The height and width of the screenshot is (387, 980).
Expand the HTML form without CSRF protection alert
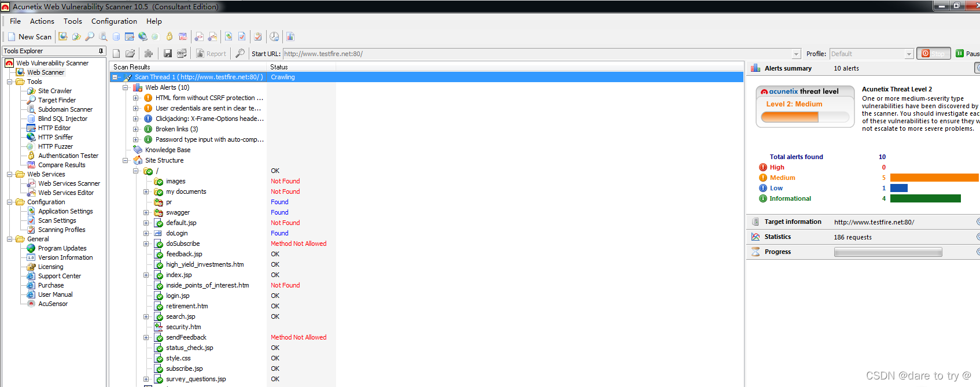[135, 98]
